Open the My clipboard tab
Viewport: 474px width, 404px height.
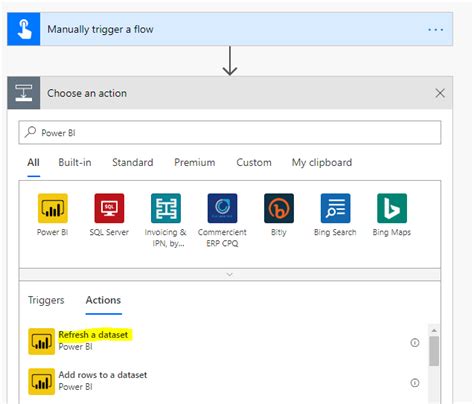pyautogui.click(x=322, y=163)
